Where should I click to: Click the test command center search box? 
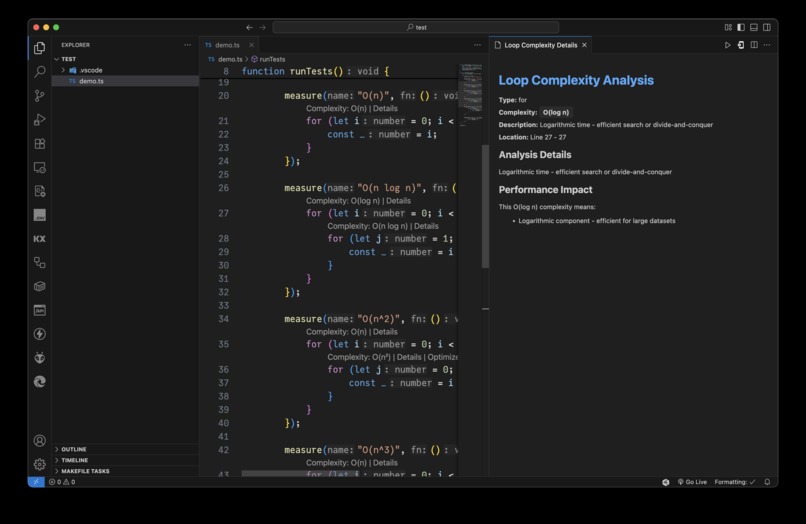point(416,27)
